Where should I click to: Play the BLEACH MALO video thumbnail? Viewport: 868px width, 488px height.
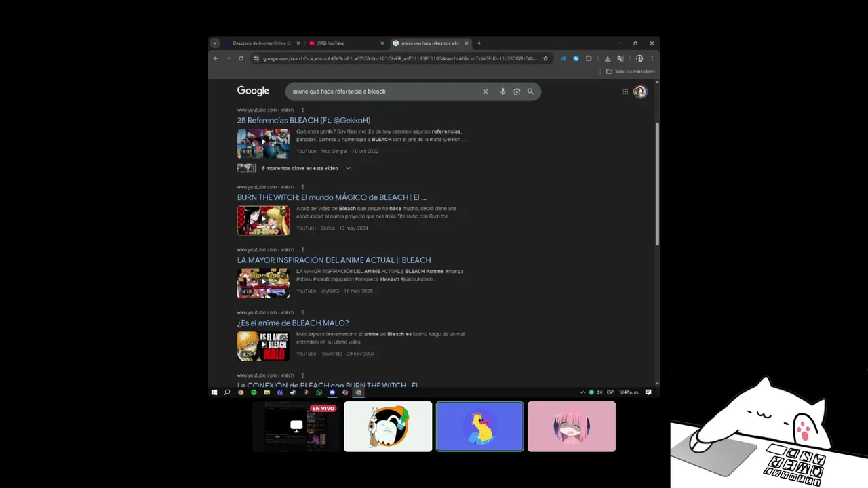click(x=263, y=346)
